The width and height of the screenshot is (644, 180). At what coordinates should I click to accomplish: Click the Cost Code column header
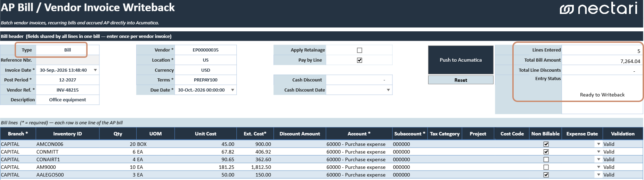pos(512,134)
